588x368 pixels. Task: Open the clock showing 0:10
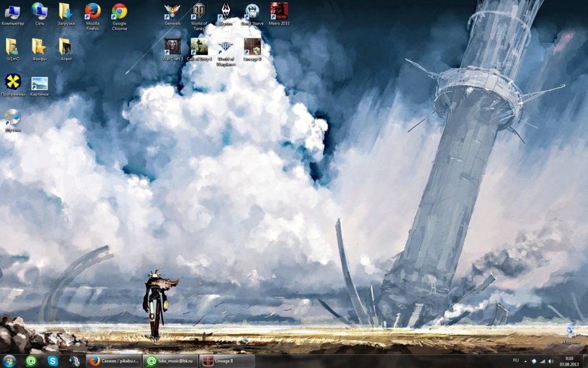point(569,362)
